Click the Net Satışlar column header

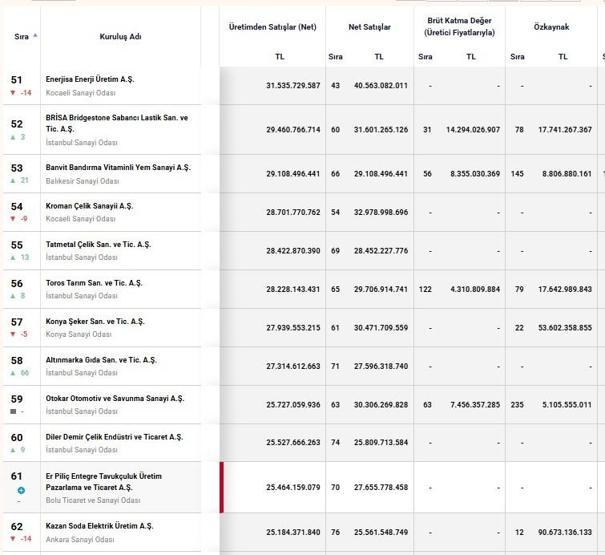pyautogui.click(x=369, y=27)
